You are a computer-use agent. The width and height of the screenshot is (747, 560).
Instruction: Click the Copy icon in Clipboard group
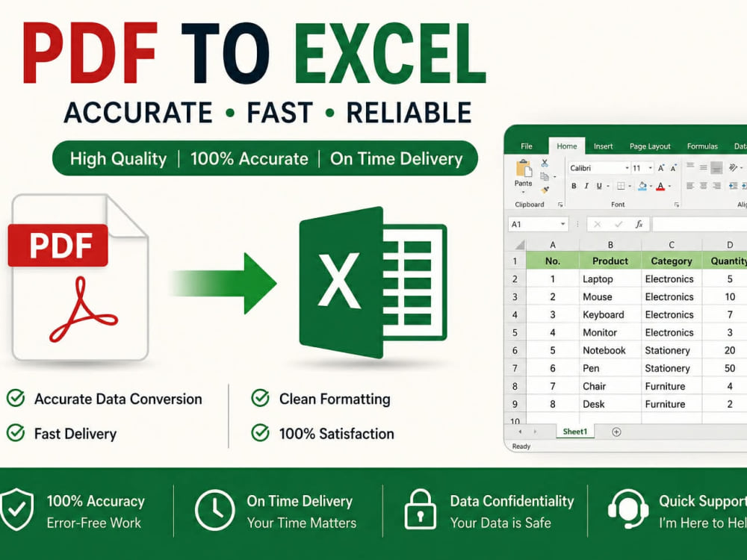click(545, 177)
